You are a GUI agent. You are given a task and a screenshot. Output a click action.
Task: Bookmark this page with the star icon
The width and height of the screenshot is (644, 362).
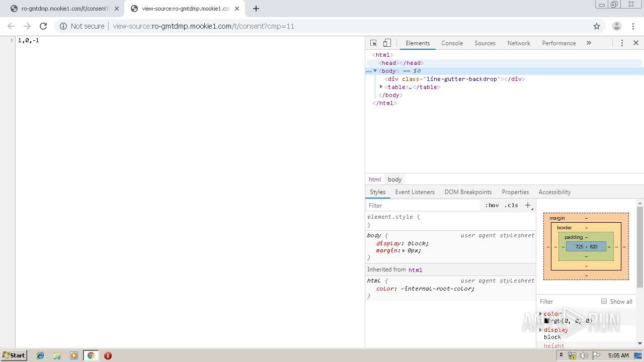coord(597,26)
